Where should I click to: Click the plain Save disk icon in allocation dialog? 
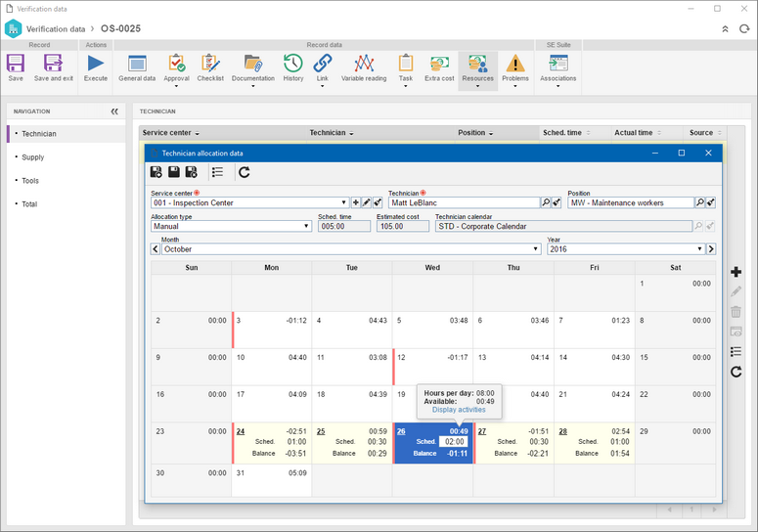click(x=173, y=172)
